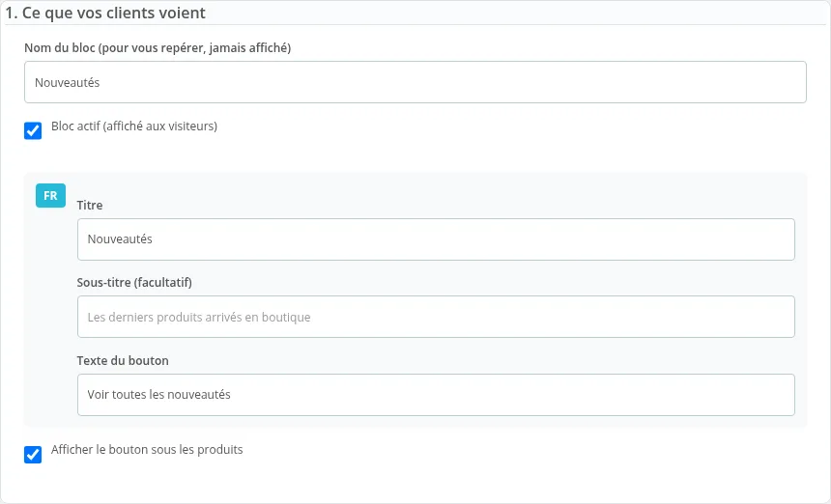Click the heading 1. Ce que vos clients voient
This screenshot has width=831, height=504.
click(x=105, y=13)
